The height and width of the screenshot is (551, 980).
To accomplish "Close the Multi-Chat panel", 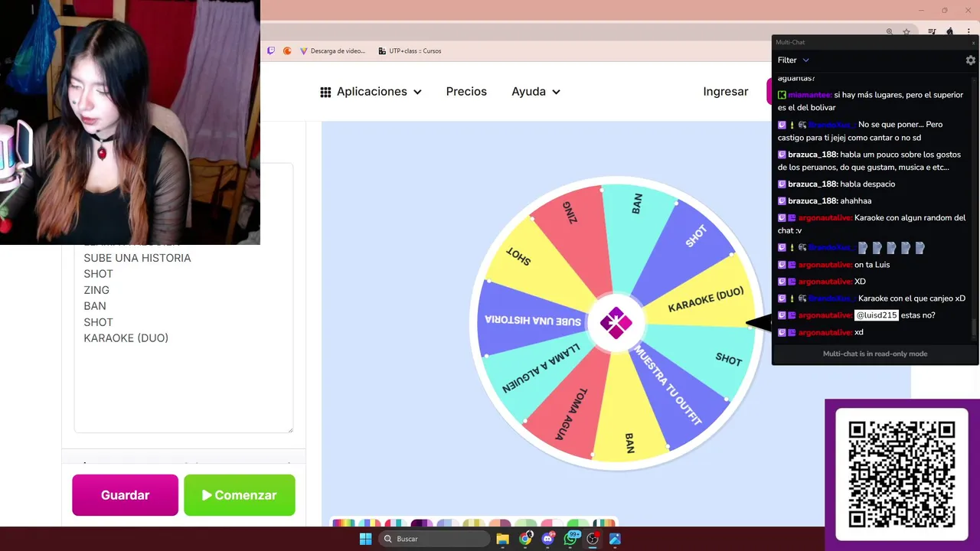I will pos(973,42).
